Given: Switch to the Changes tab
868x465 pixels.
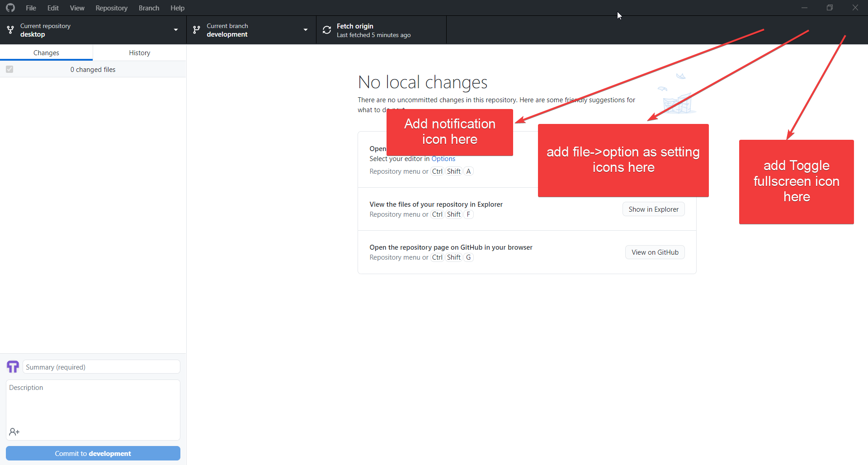Looking at the screenshot, I should point(47,53).
